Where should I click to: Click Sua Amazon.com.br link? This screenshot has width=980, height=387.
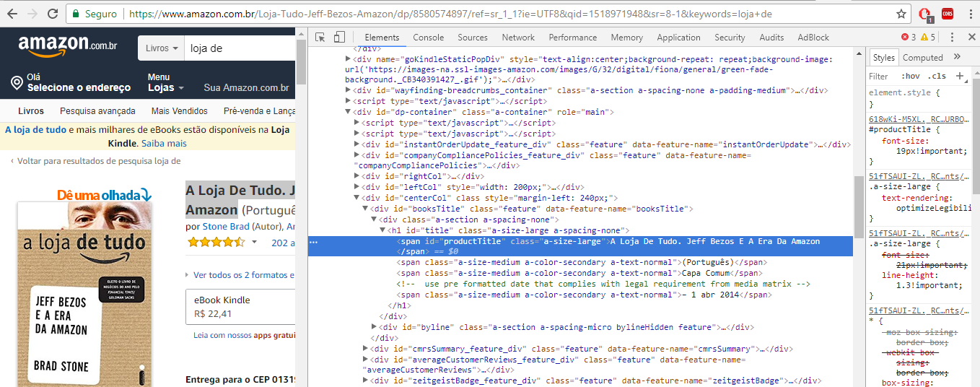point(246,88)
